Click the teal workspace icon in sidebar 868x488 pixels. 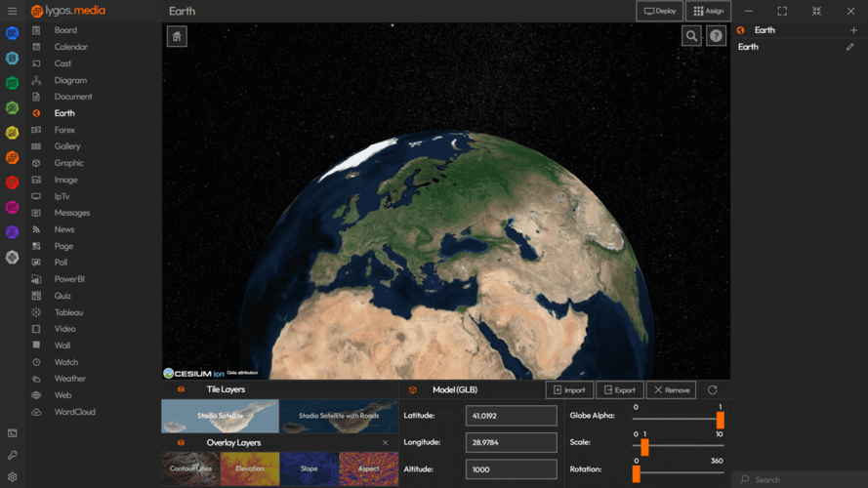coord(12,59)
